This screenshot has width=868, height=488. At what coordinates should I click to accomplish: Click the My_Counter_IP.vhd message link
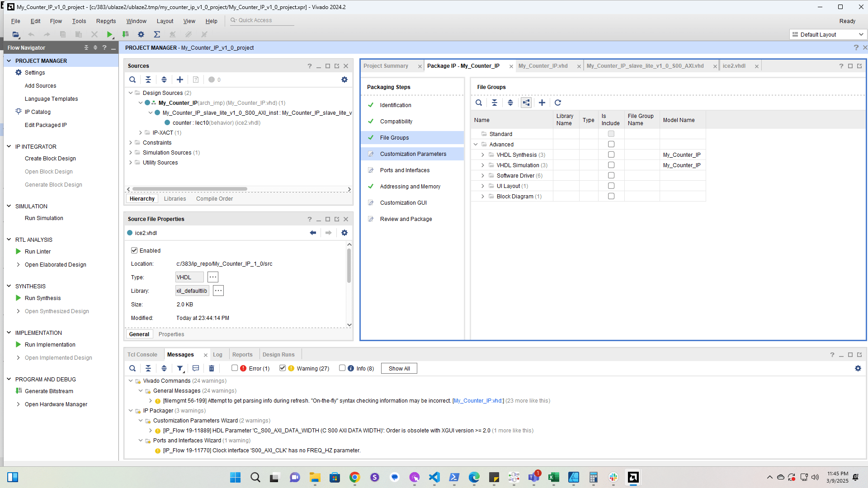click(478, 401)
